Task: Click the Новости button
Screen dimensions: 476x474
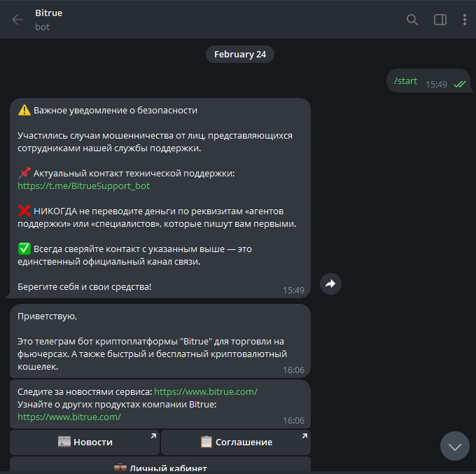Action: pyautogui.click(x=85, y=442)
